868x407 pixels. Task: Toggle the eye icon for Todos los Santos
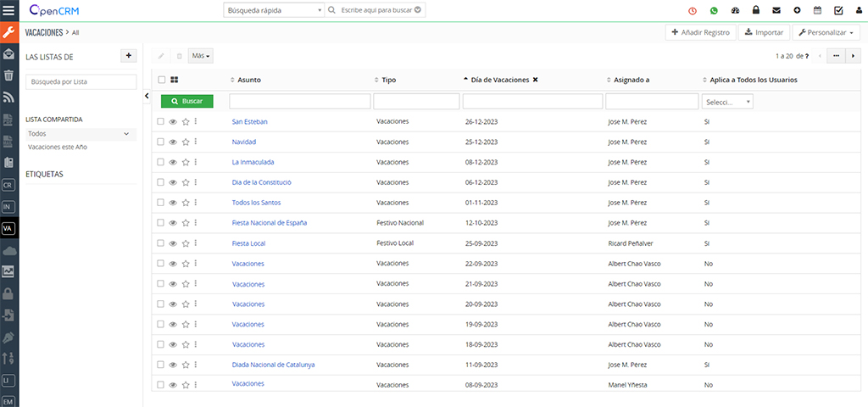pyautogui.click(x=173, y=203)
